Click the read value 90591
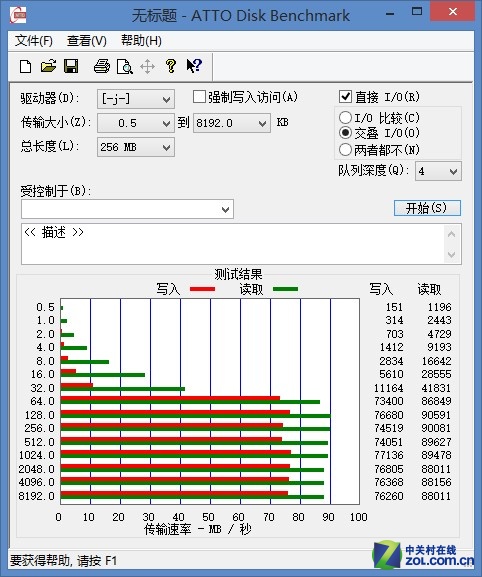This screenshot has height=577, width=482. (x=436, y=415)
